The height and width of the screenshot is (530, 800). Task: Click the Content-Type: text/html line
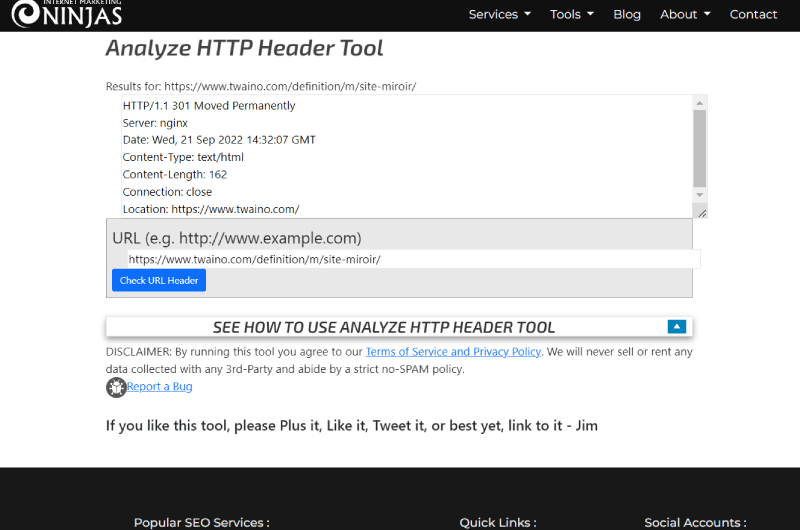[x=183, y=157]
